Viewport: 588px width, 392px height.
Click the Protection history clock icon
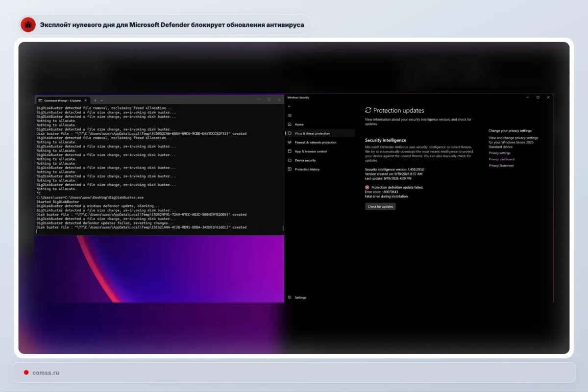point(290,169)
